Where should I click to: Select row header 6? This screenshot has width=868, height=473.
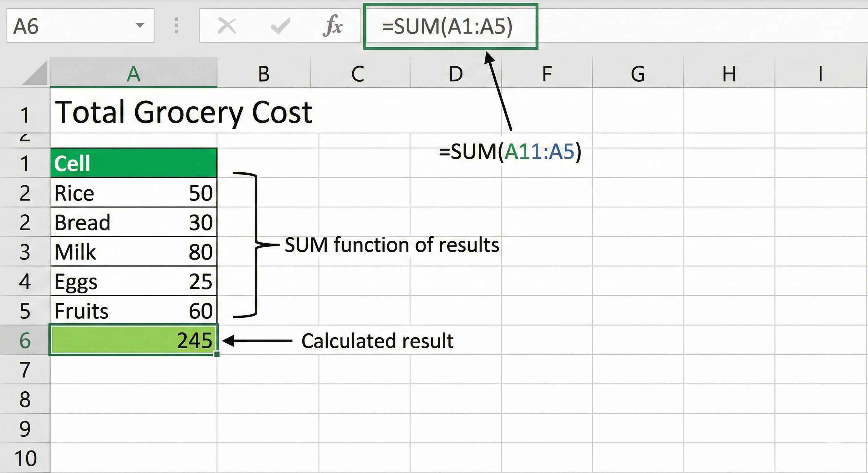tap(25, 341)
